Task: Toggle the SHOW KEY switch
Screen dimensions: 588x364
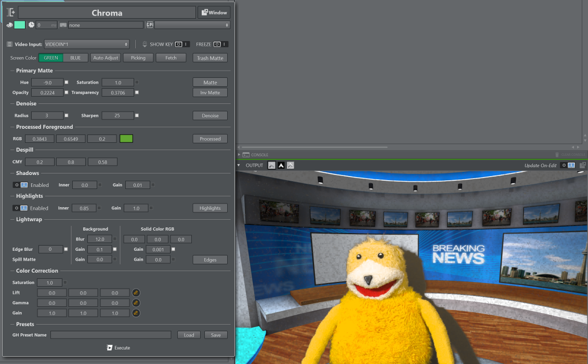Action: pyautogui.click(x=182, y=45)
